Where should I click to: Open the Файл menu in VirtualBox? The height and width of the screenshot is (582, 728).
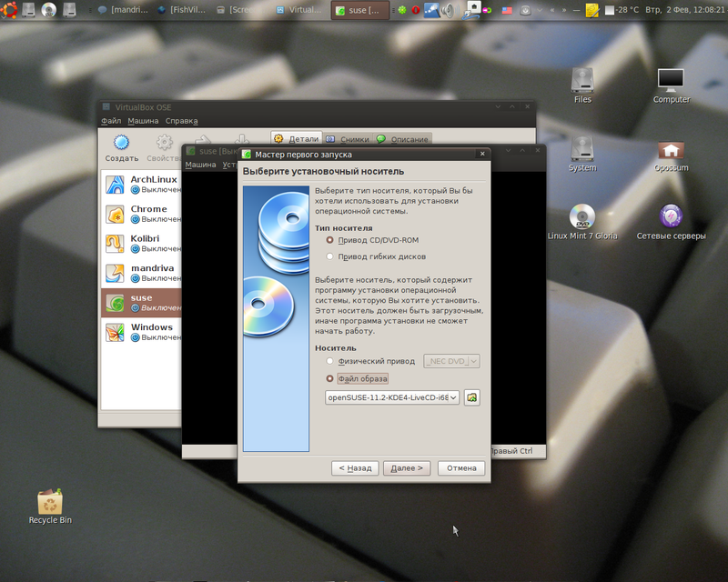click(111, 121)
